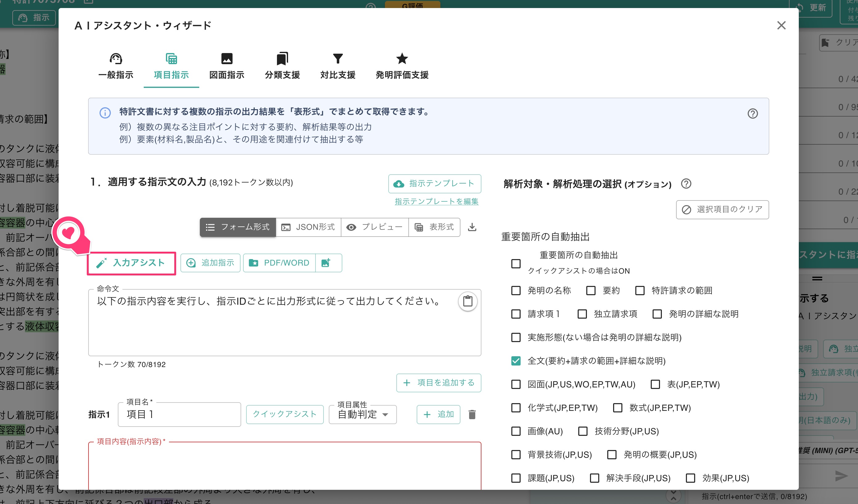Check the 背景技術(JP,US) checkbox

(x=516, y=455)
